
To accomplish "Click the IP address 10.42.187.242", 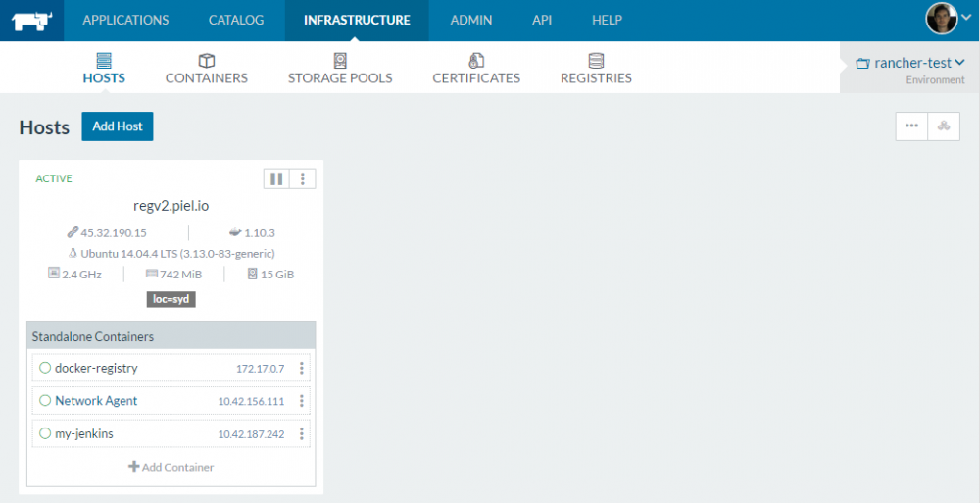I will (x=251, y=434).
